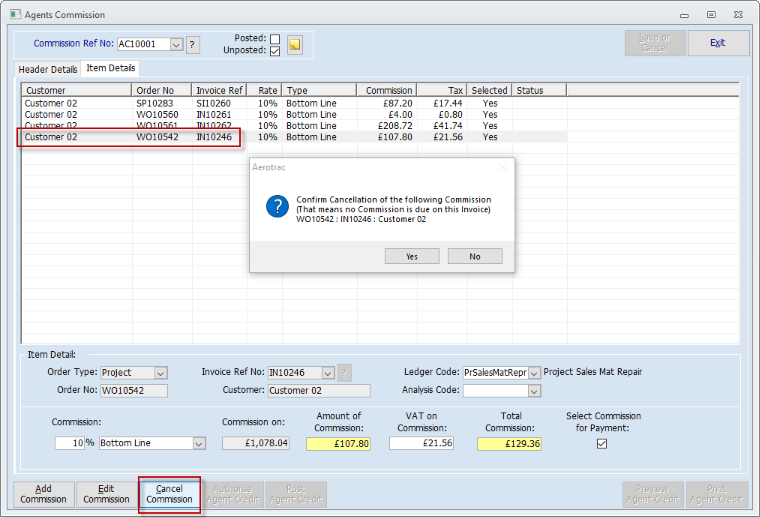760x518 pixels.
Task: Click the Authorise Agent Credit button
Action: [233, 494]
